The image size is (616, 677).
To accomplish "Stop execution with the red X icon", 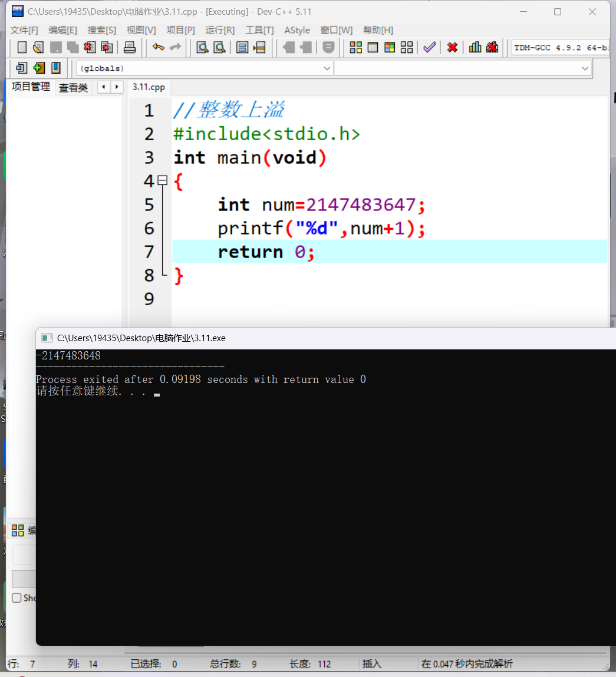I will (452, 47).
